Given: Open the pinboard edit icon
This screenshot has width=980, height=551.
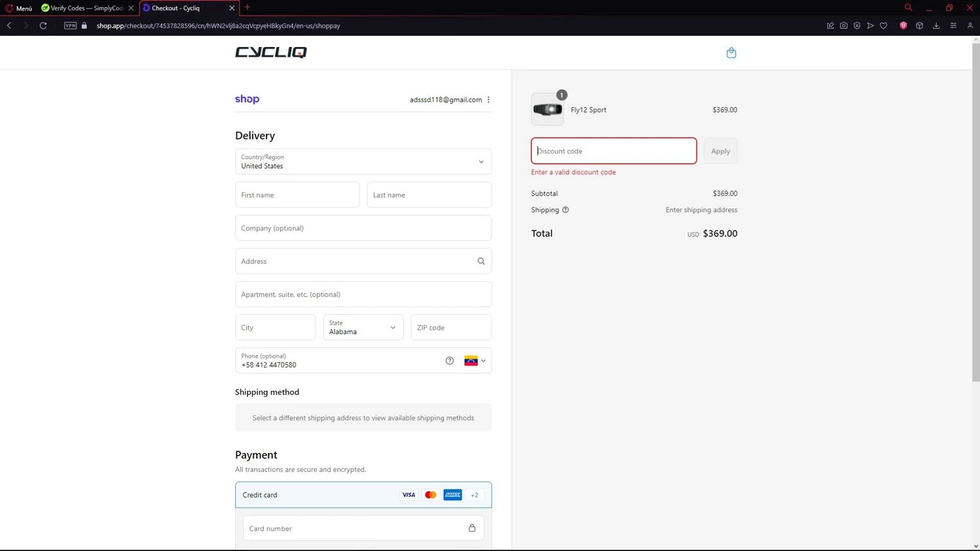Looking at the screenshot, I should pyautogui.click(x=830, y=25).
